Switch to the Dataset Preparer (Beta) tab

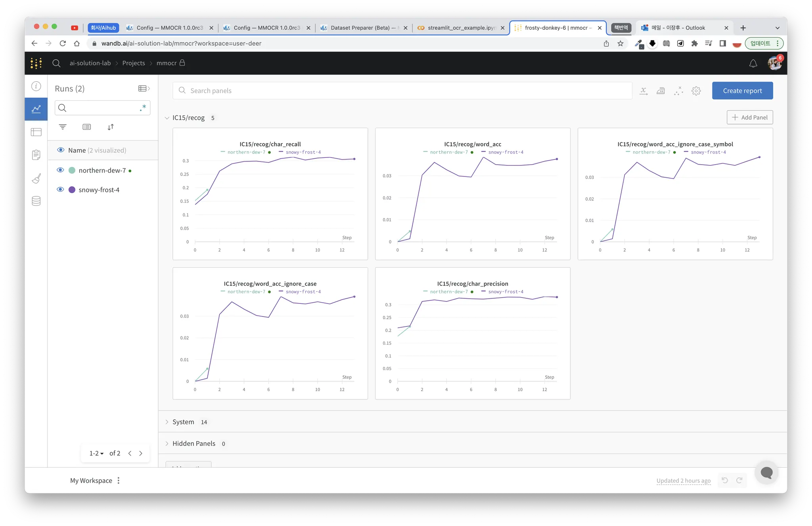(360, 28)
